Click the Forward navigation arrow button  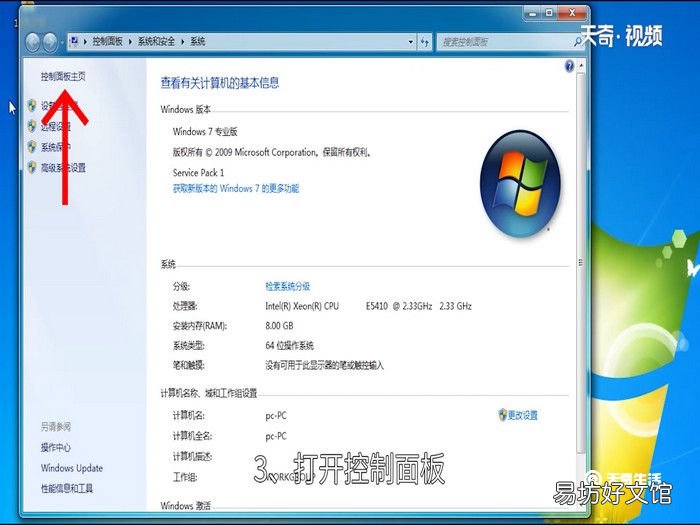point(50,42)
